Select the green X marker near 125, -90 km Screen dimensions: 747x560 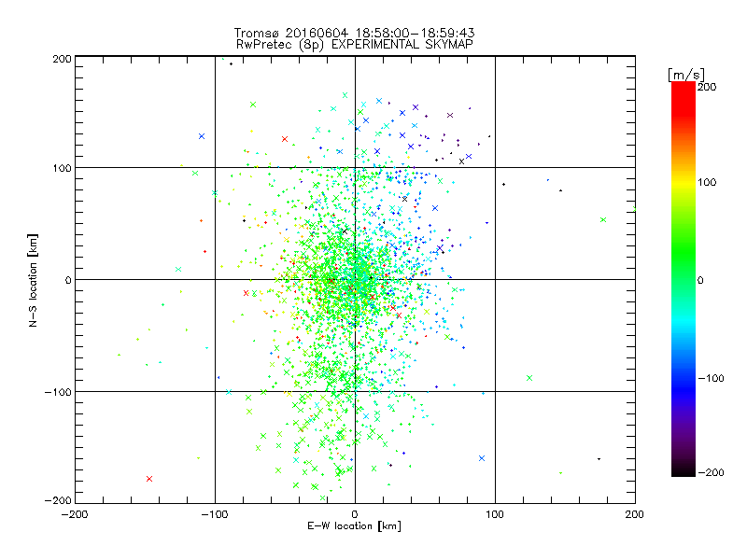(x=529, y=378)
